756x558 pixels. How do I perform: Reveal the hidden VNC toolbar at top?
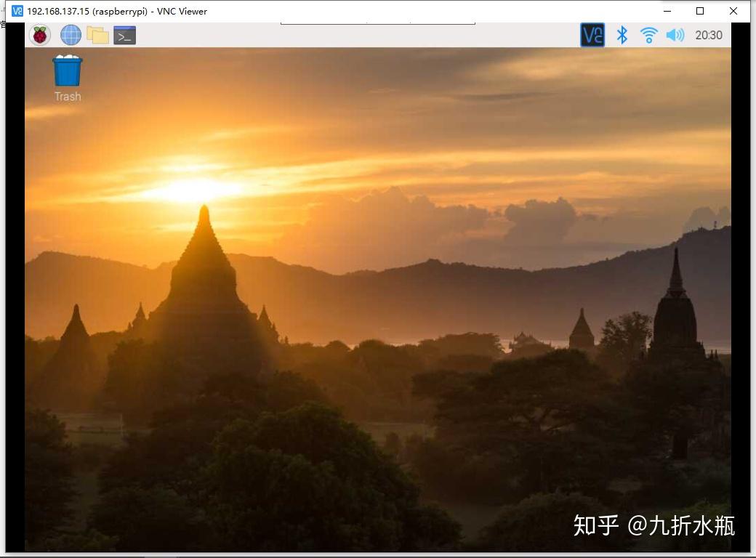click(377, 23)
